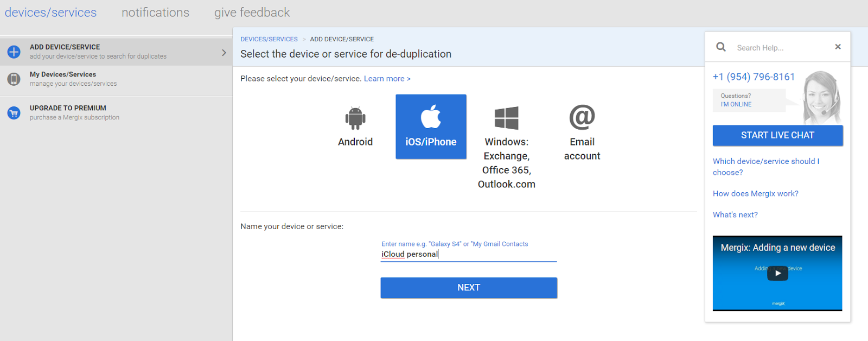Pick the Email account @ icon
This screenshot has height=341, width=868.
(582, 117)
